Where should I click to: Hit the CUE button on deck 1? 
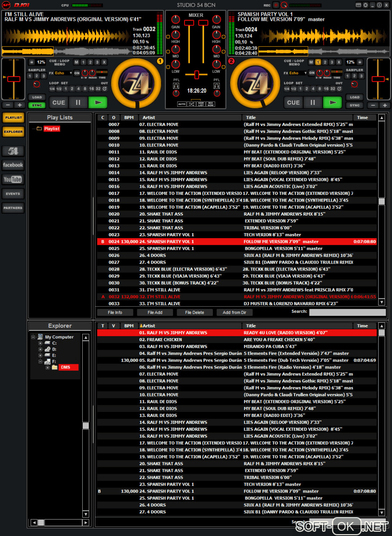58,103
